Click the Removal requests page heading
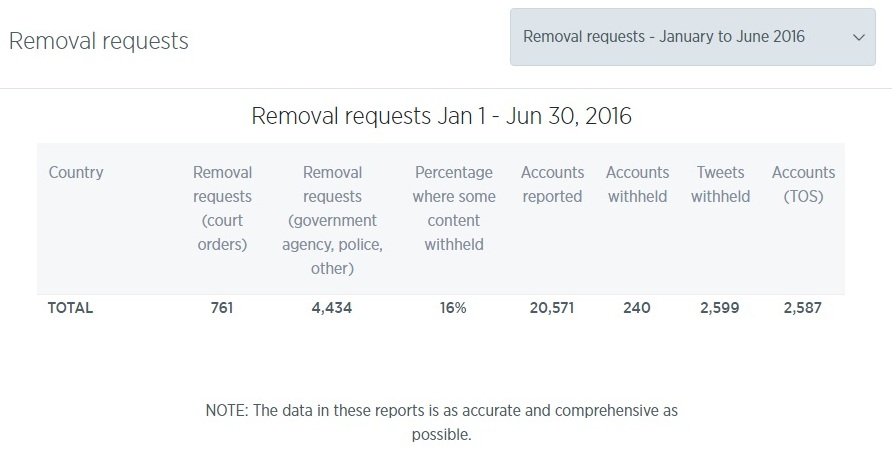The width and height of the screenshot is (892, 456). [99, 42]
